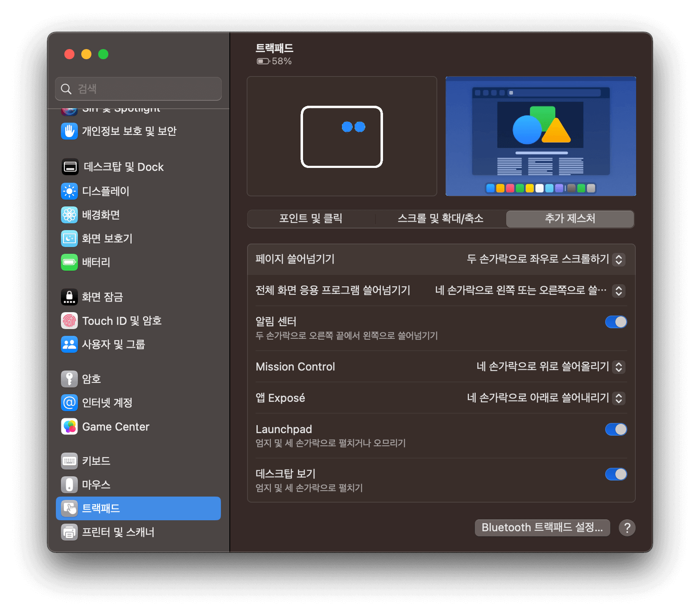700x615 pixels.
Task: Click the yellow minimize window button
Action: (86, 54)
